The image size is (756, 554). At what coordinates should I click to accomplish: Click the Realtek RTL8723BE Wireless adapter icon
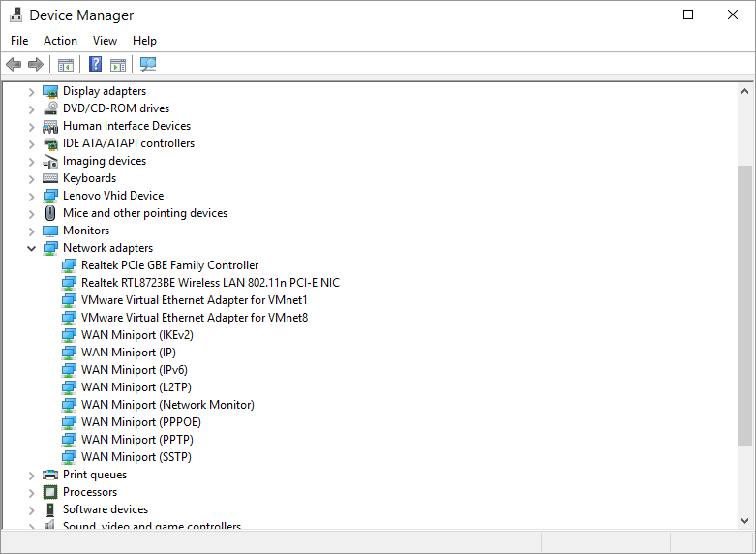[69, 283]
